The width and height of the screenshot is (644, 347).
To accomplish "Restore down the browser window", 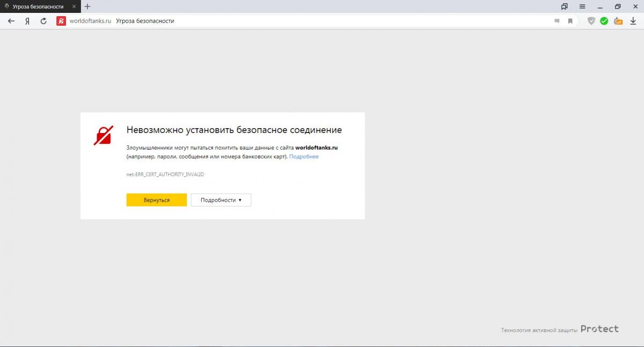I will click(618, 6).
